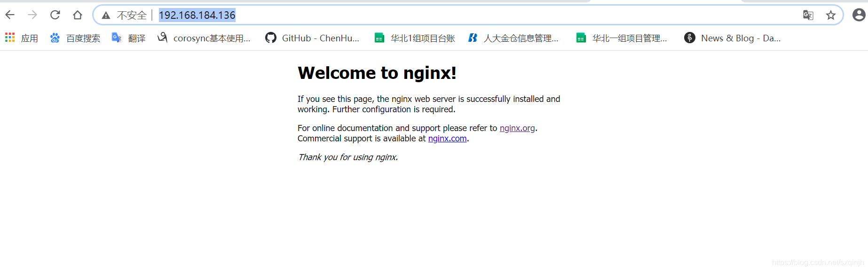Open the user profile avatar
The height and width of the screenshot is (271, 868).
pos(859,15)
